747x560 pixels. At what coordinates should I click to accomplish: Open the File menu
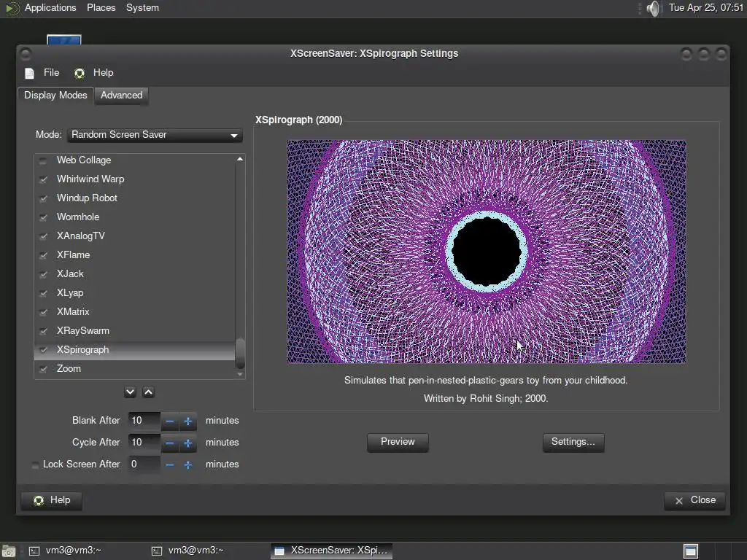pyautogui.click(x=51, y=73)
